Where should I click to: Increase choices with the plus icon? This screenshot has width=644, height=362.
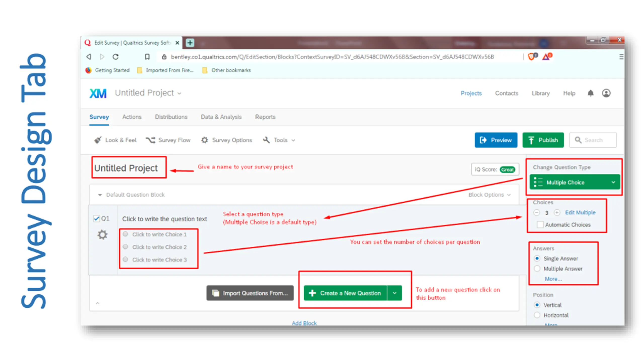(557, 213)
